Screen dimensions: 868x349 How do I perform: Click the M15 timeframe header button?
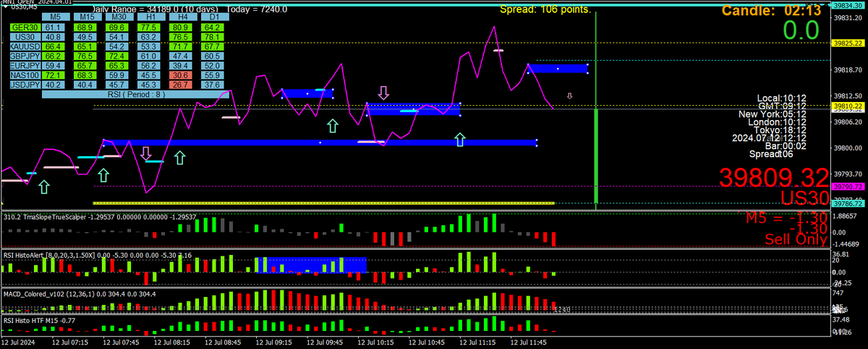click(87, 17)
